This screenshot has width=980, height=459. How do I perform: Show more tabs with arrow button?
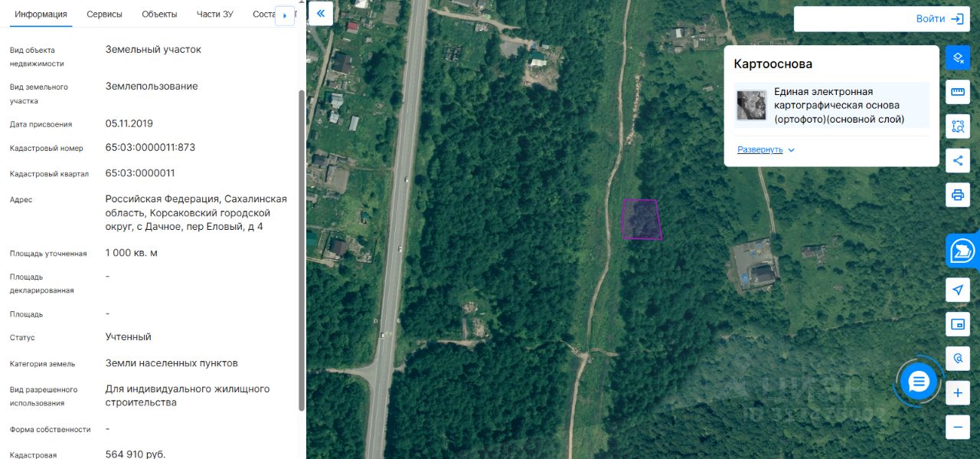coord(285,15)
